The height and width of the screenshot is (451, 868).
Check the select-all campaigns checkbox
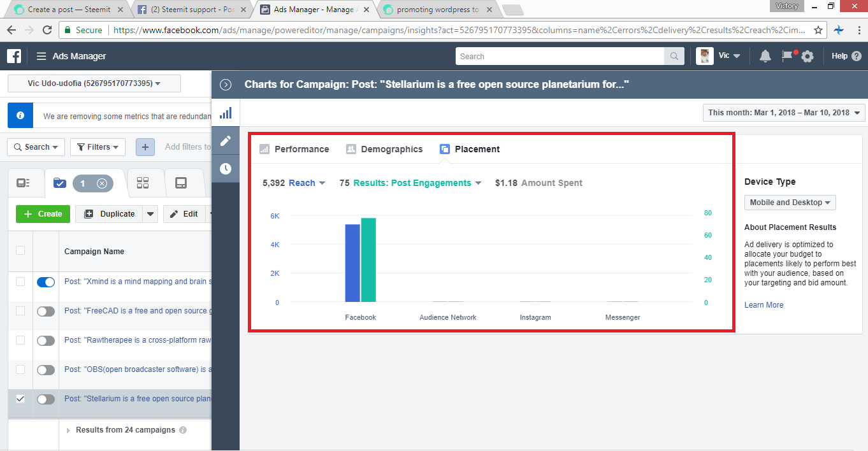click(x=20, y=250)
